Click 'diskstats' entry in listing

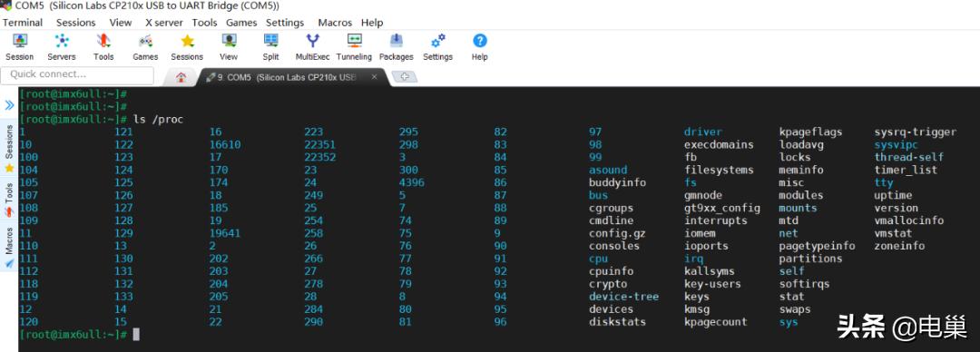[618, 322]
